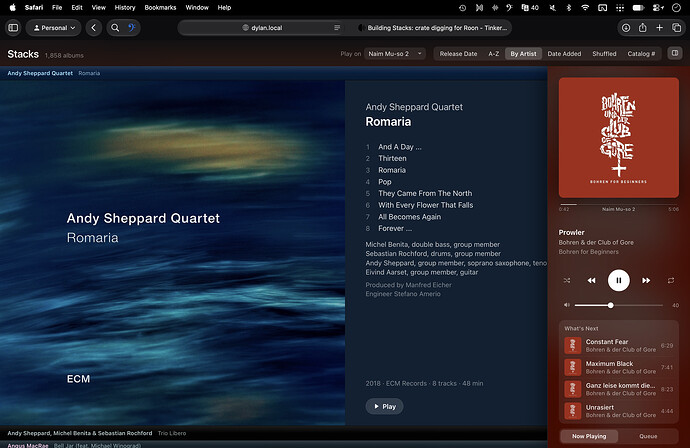Sort albums by Date Added
The width and height of the screenshot is (690, 448).
tap(564, 54)
